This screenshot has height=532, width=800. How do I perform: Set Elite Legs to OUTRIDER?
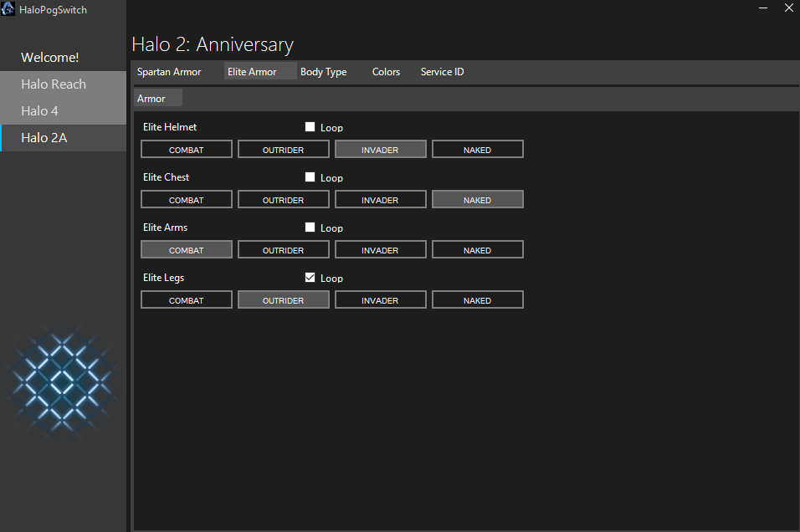pyautogui.click(x=283, y=300)
